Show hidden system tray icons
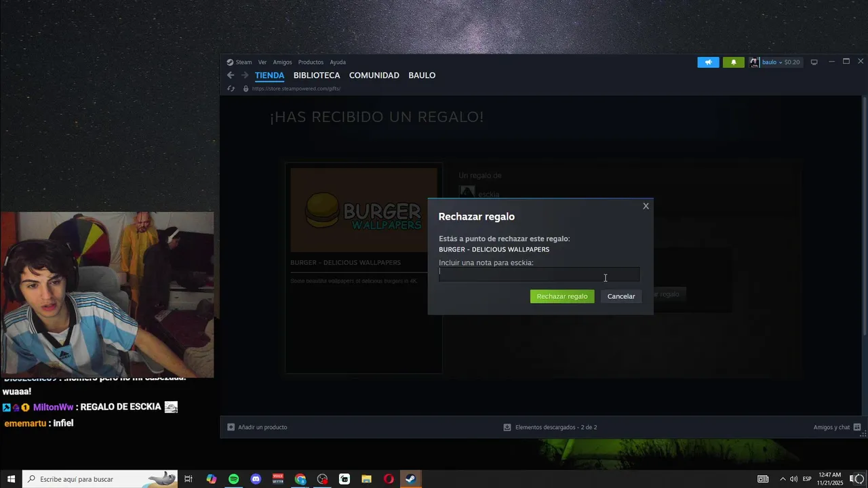The width and height of the screenshot is (868, 488). [783, 479]
